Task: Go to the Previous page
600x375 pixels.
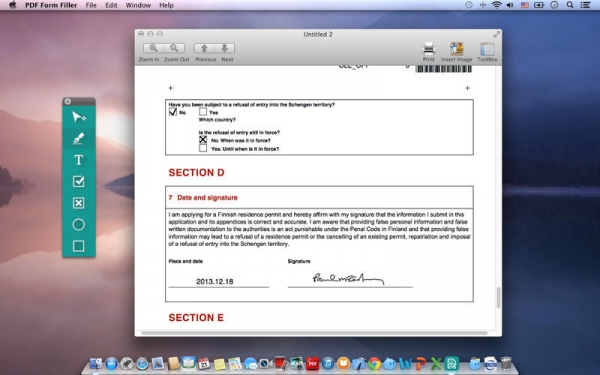Action: click(204, 48)
